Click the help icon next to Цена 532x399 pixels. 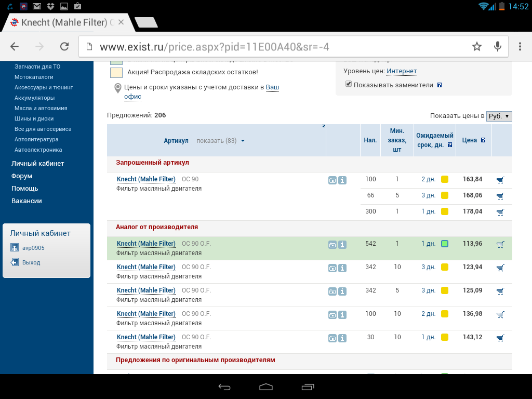tap(483, 140)
